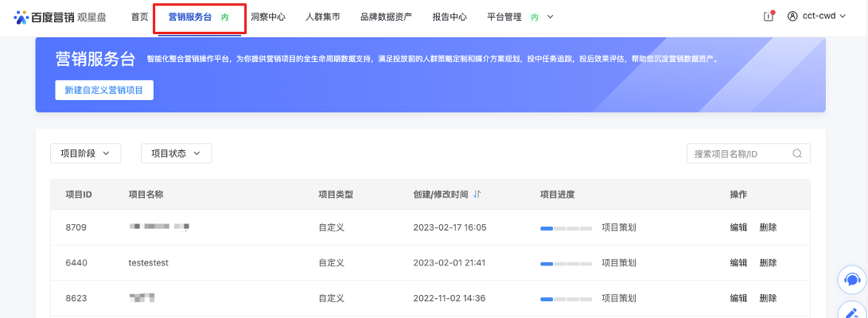Switch to the 洞察中心 tab
The image size is (868, 318).
click(267, 17)
